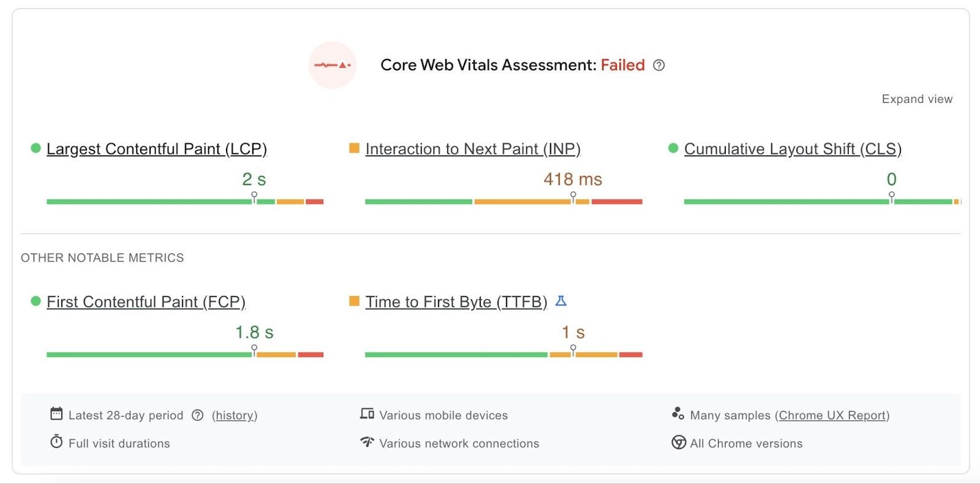
Task: Click the green status dot beside FCP
Action: tap(35, 301)
